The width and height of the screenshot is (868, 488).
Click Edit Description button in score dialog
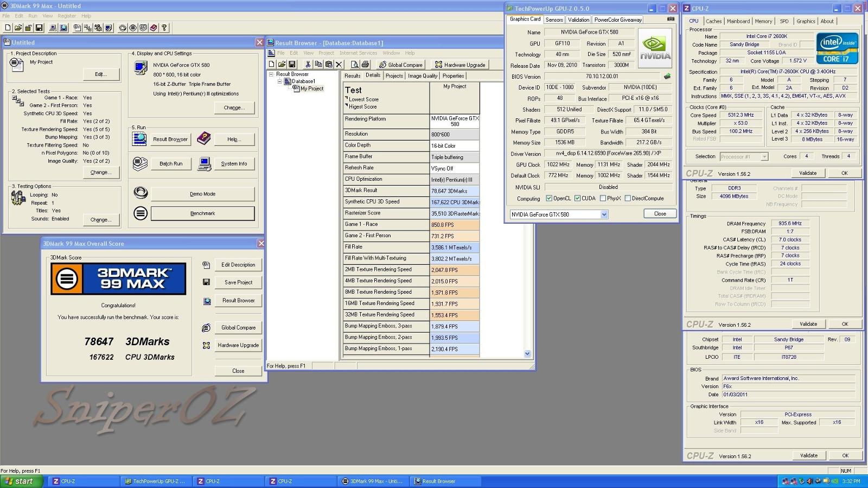tap(238, 265)
